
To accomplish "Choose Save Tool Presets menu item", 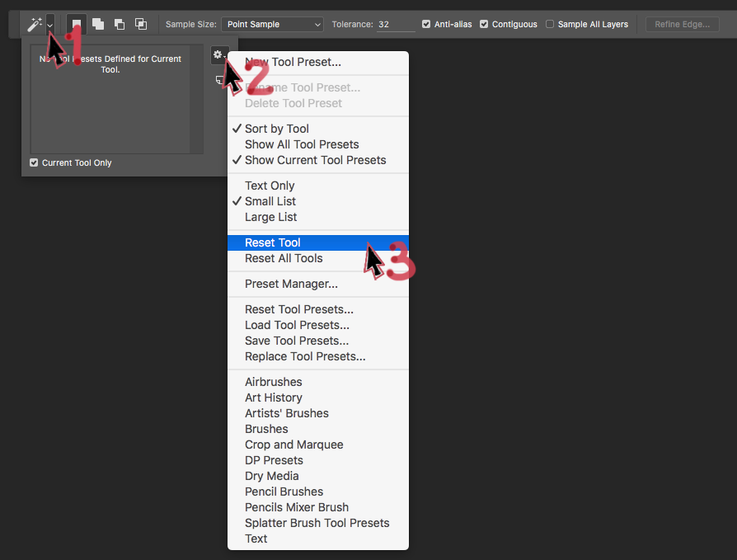I will pyautogui.click(x=318, y=341).
